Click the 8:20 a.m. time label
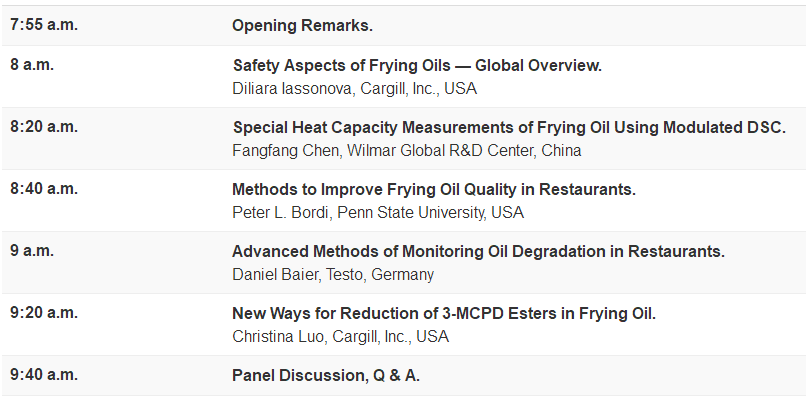 pyautogui.click(x=44, y=127)
